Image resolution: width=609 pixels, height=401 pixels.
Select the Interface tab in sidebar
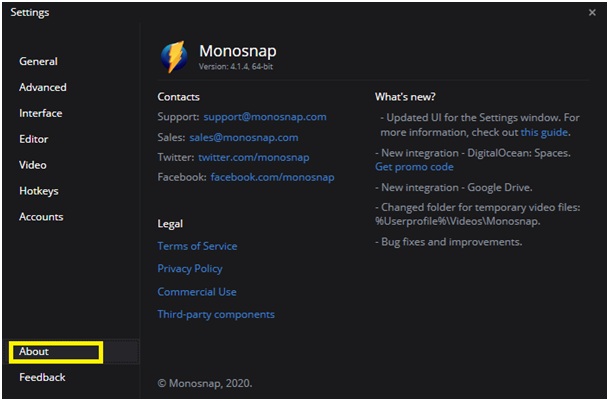point(40,114)
